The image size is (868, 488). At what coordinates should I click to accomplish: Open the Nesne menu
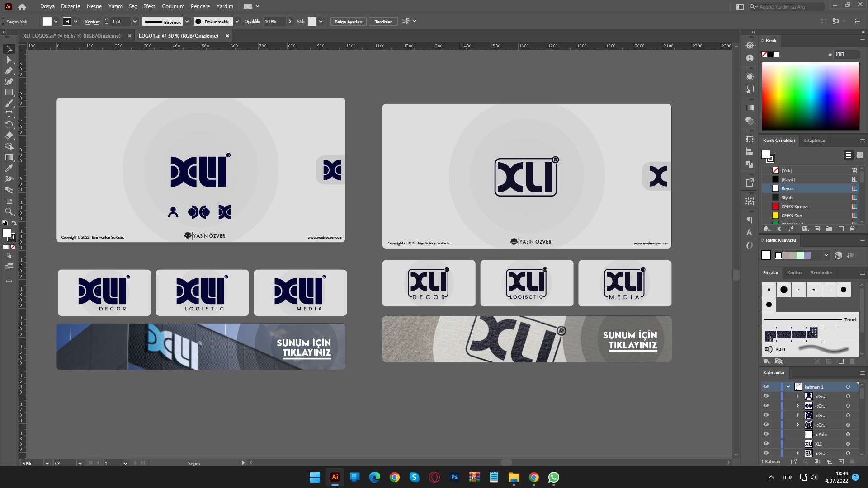pyautogui.click(x=94, y=6)
